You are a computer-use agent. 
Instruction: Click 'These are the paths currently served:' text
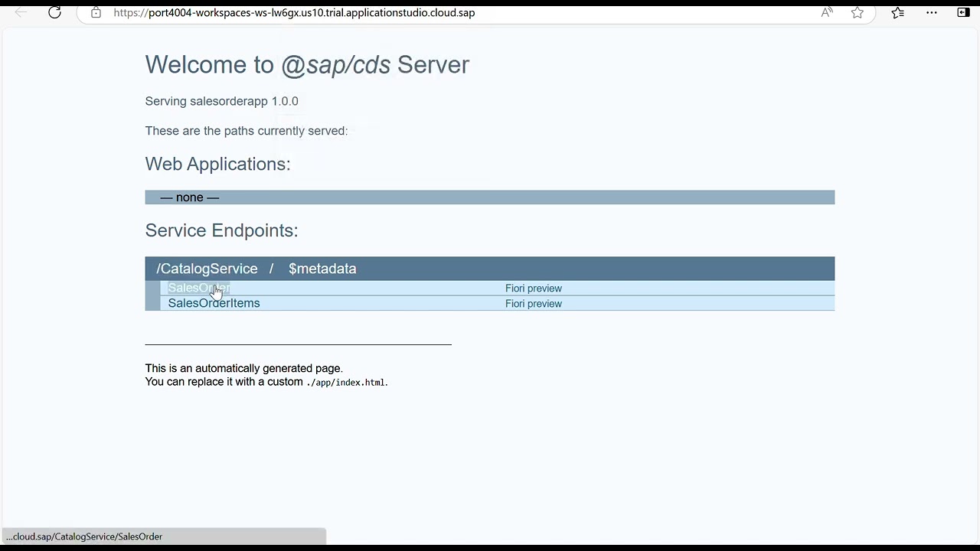tap(247, 131)
